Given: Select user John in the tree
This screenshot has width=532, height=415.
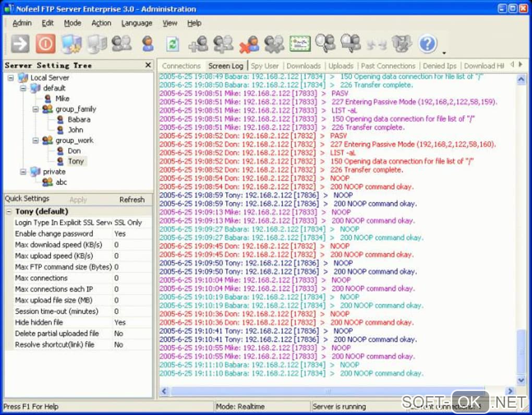Looking at the screenshot, I should [x=75, y=130].
